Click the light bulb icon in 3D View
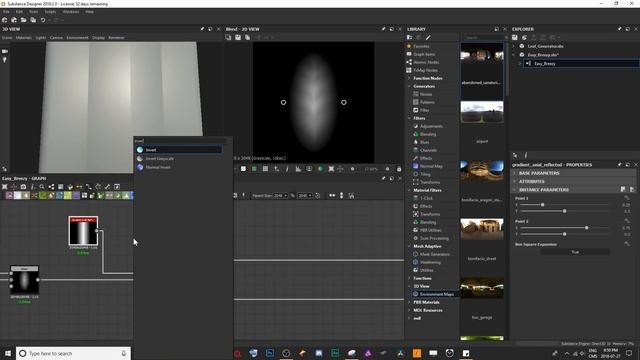 [5, 60]
